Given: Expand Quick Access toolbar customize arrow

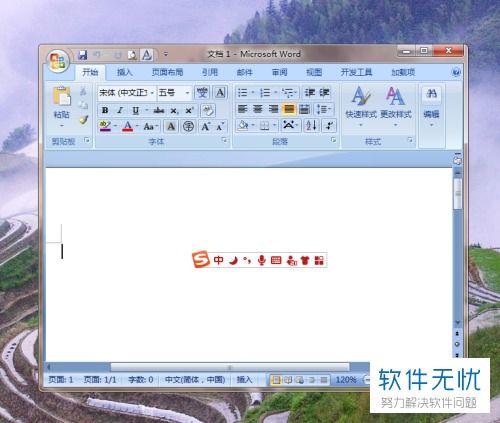Looking at the screenshot, I should pos(166,54).
